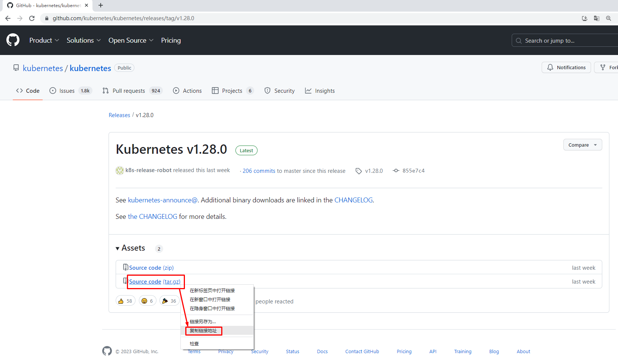Open the footer API link
The image size is (618, 364).
pyautogui.click(x=433, y=352)
